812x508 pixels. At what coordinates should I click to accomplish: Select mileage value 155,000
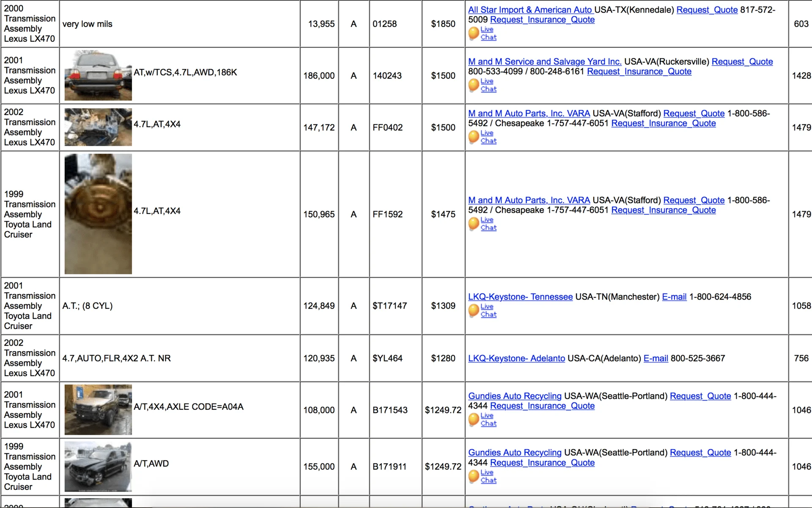tap(319, 467)
